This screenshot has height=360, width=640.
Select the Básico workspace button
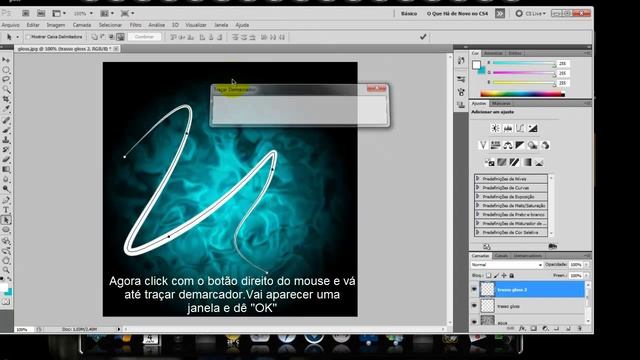(x=409, y=13)
